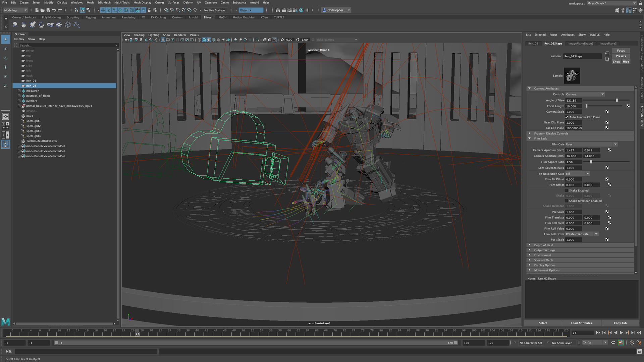Toggle Auto Render Clip Plane checkbox
644x362 pixels.
(x=567, y=117)
